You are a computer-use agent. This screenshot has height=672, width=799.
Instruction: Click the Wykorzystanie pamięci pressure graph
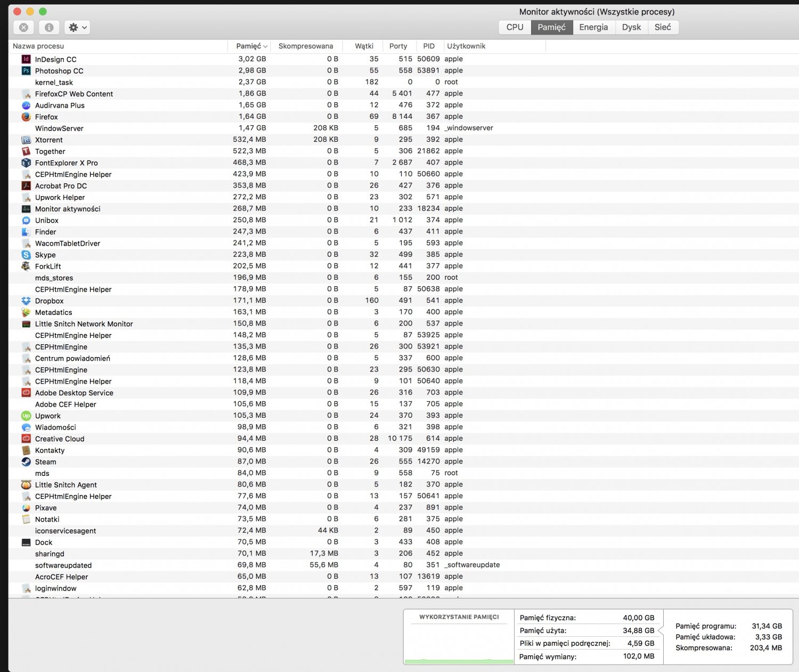pos(459,637)
